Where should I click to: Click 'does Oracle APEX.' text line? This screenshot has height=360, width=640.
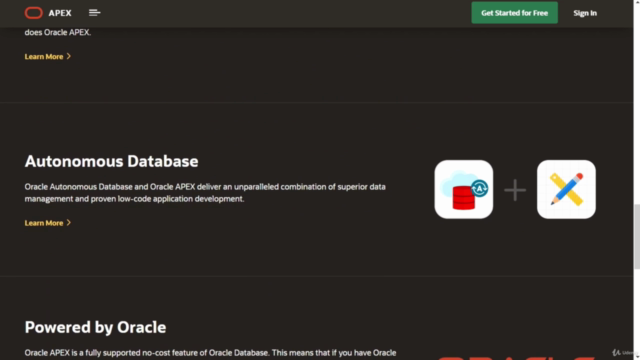pos(58,32)
